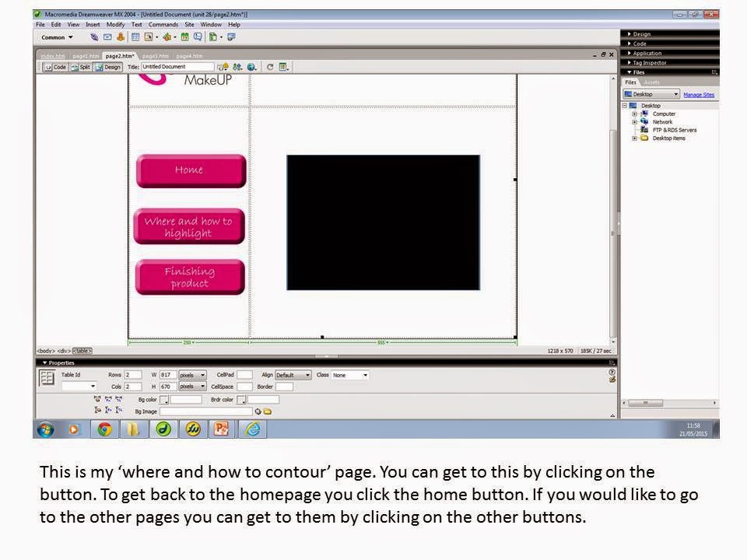
Task: Click the Email Link icon
Action: point(107,37)
